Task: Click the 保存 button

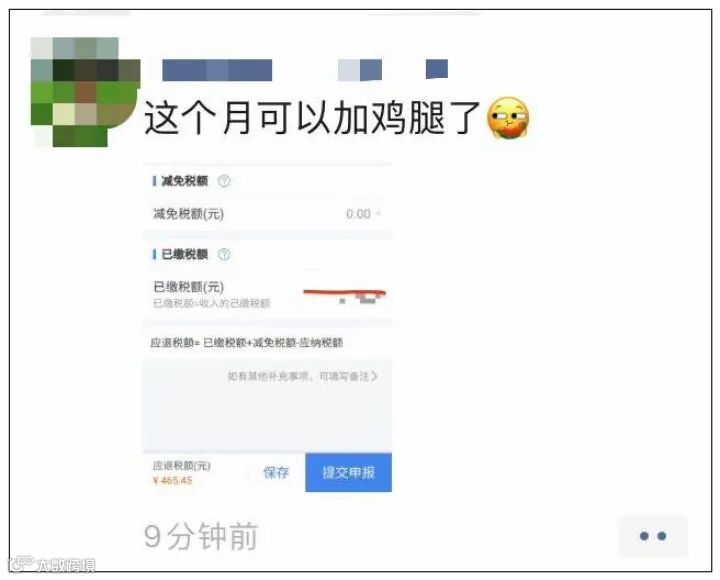Action: (276, 472)
